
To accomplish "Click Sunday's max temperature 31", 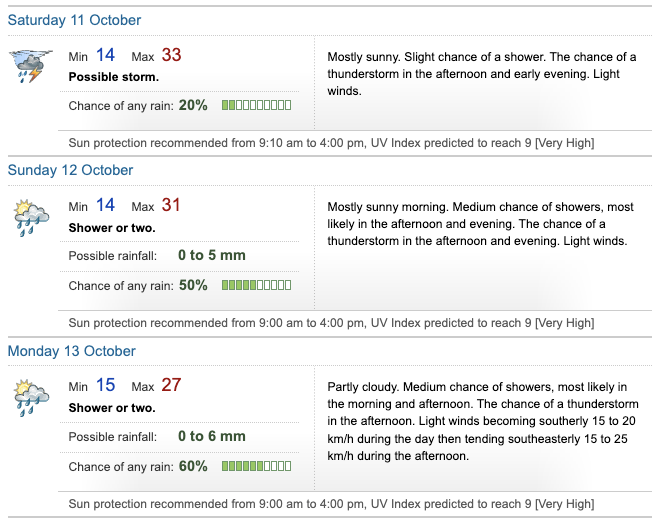I will pos(171,206).
